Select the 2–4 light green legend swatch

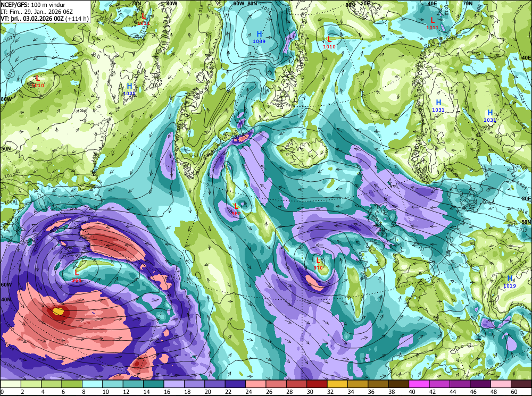[x=31, y=384]
